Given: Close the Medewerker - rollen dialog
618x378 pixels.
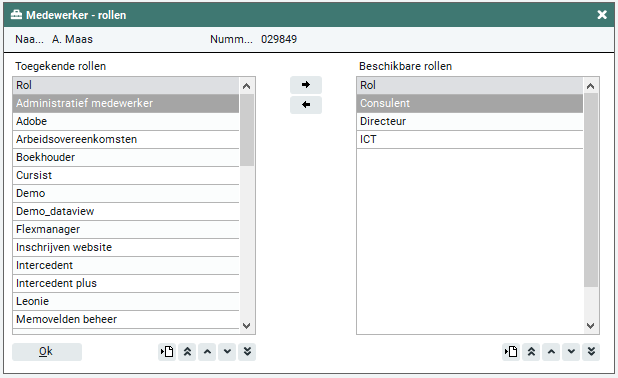Looking at the screenshot, I should [x=602, y=15].
